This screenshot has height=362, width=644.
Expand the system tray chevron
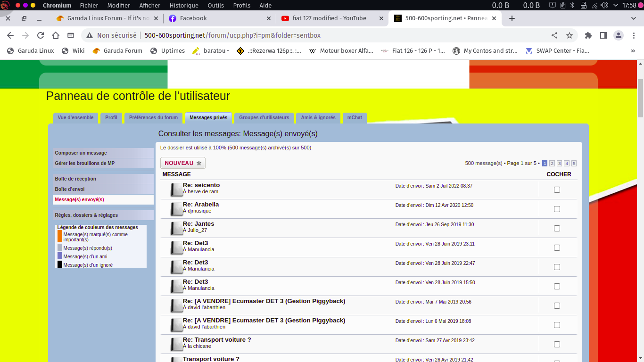pos(616,5)
